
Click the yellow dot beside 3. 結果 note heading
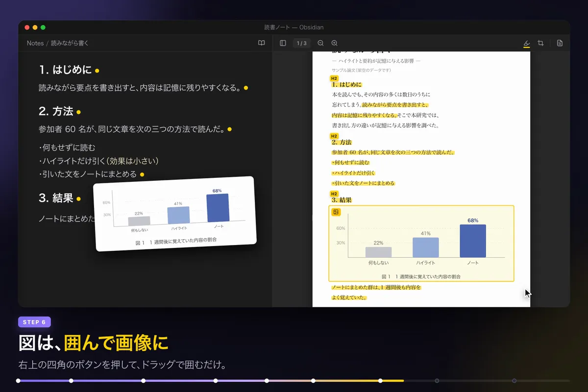[78, 198]
